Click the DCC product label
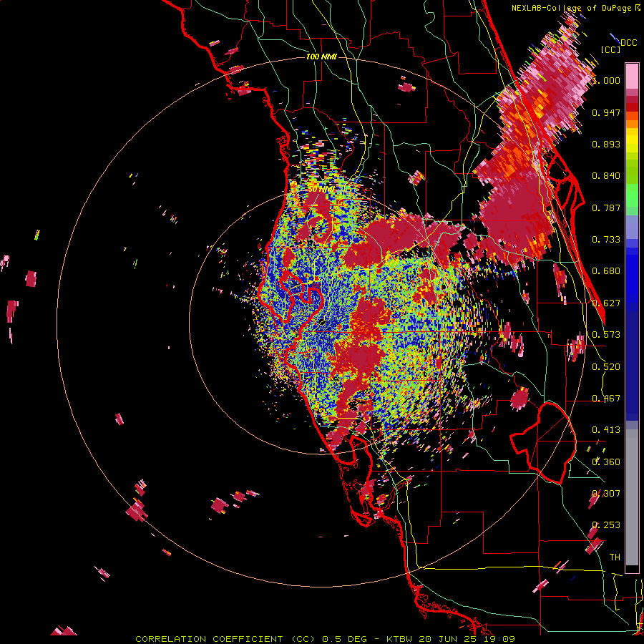Image resolution: width=644 pixels, height=644 pixels. click(x=628, y=43)
